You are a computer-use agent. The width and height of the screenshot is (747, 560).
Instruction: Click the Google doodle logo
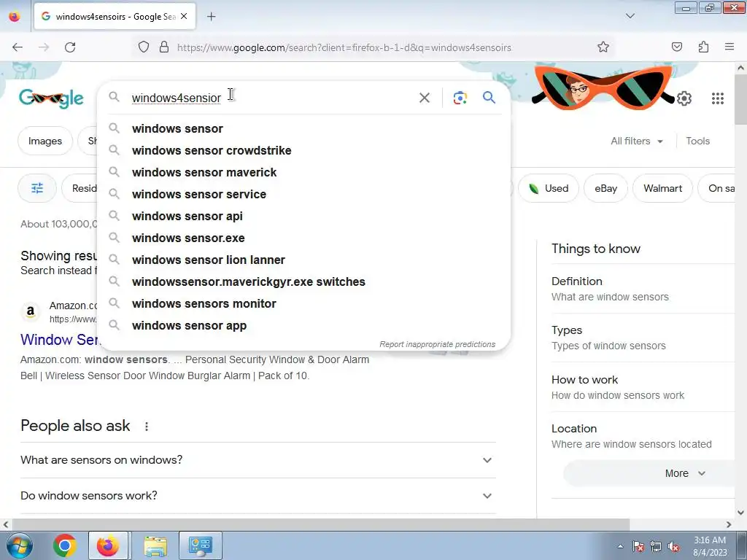click(51, 98)
